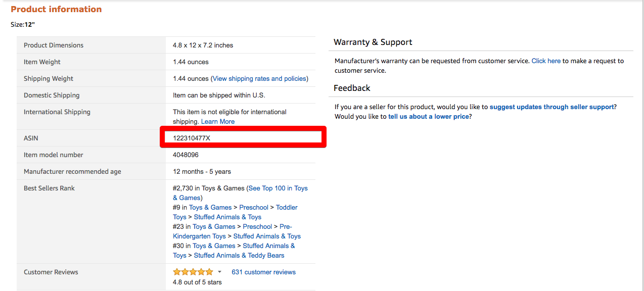Open View shipping rates and policies

point(259,78)
